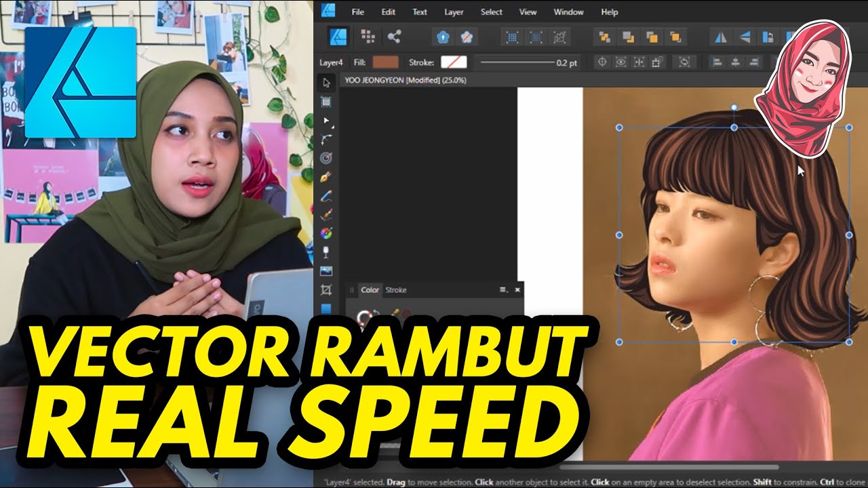Open the Select menu

pos(492,12)
